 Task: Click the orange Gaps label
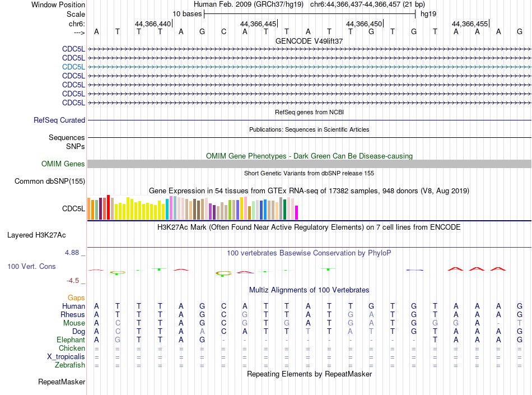click(76, 298)
